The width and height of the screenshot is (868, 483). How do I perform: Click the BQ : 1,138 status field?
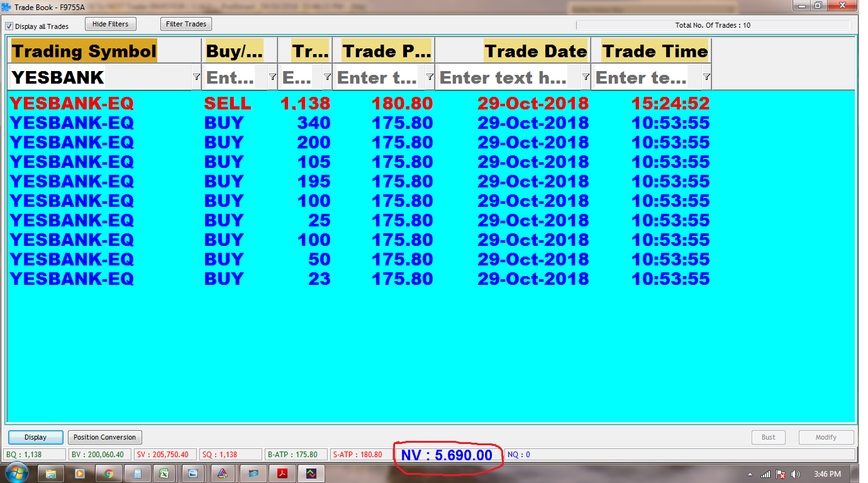[x=35, y=455]
